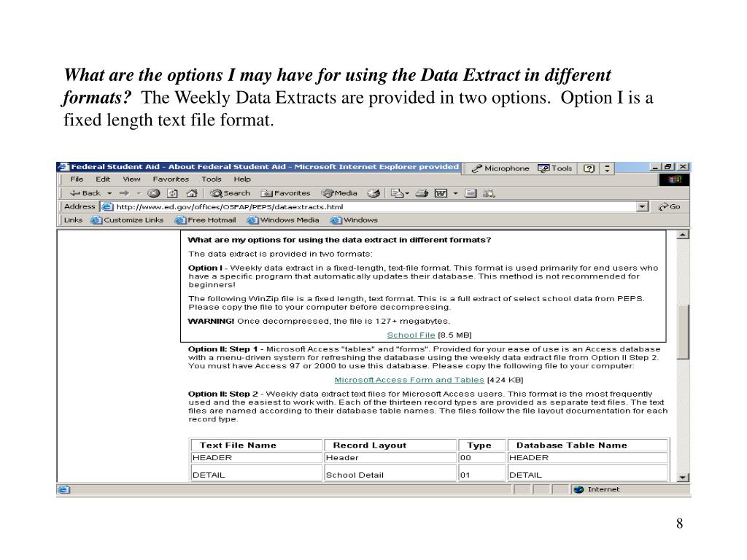Screen dimensions: 747x560
Task: Click the DETAIL text file name cell
Action: pyautogui.click(x=256, y=474)
